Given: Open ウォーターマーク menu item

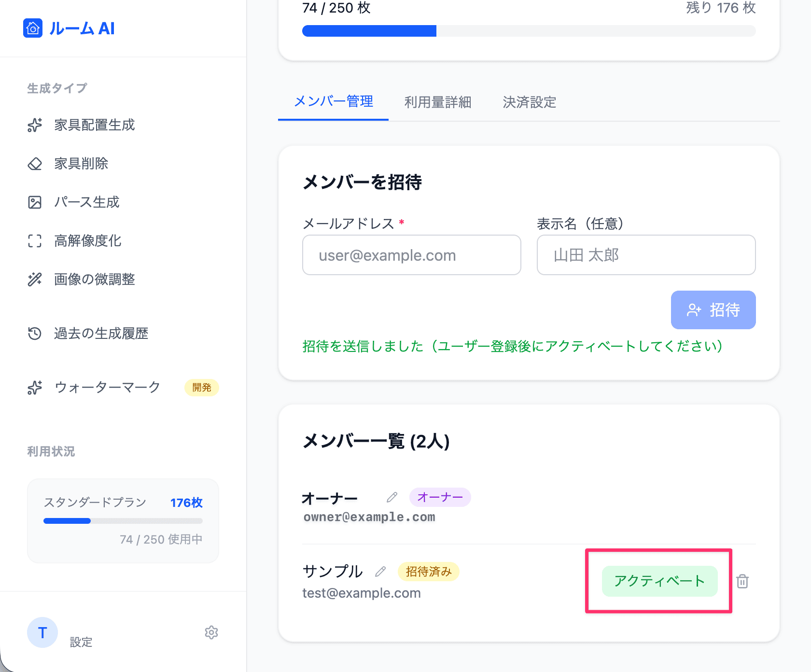Looking at the screenshot, I should (x=107, y=388).
